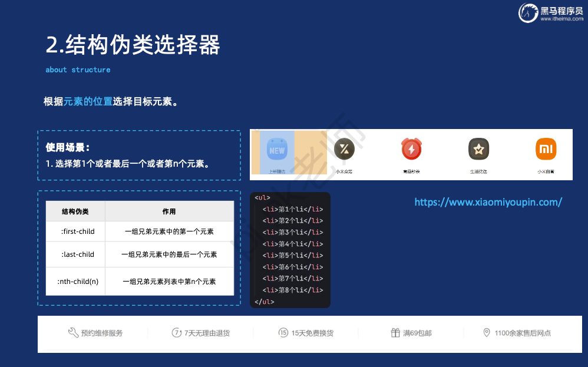Click the 第7个li code line

click(x=292, y=278)
